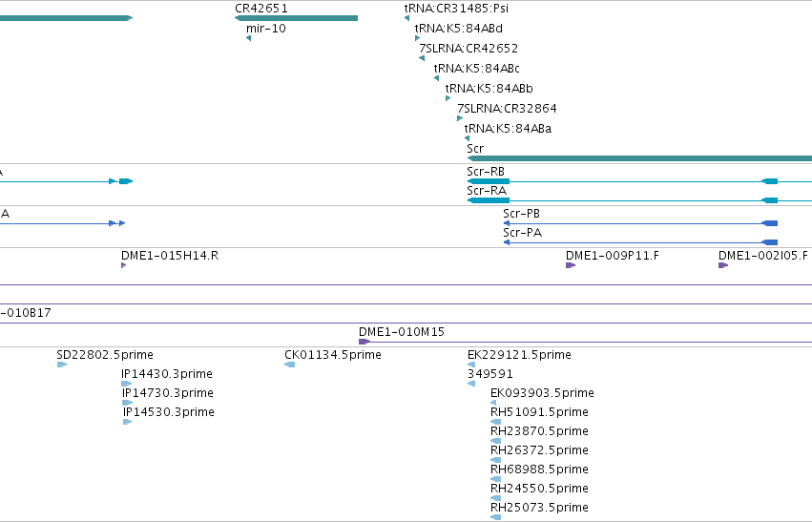
Task: Select the RH68988.5prime EST label
Action: [x=540, y=470]
